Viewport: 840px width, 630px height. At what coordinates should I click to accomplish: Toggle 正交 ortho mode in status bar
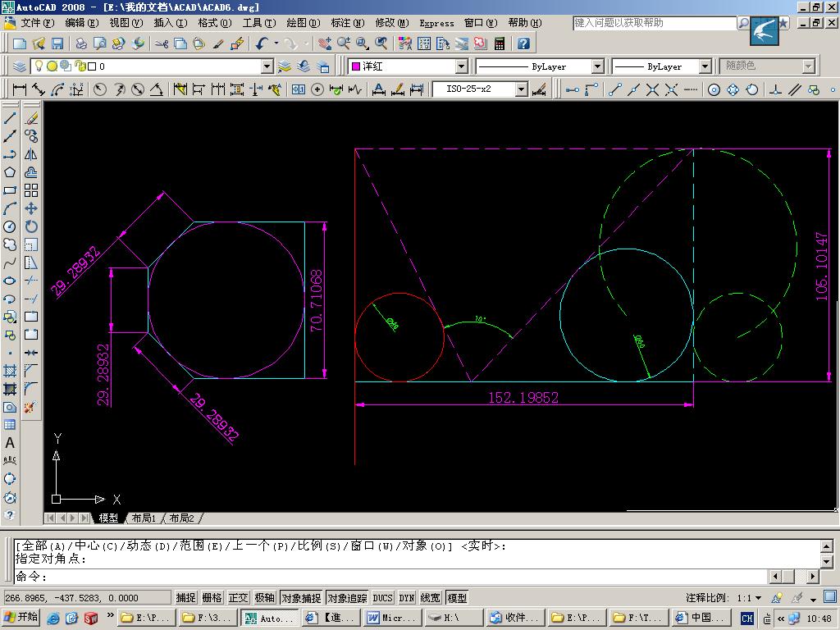(238, 598)
